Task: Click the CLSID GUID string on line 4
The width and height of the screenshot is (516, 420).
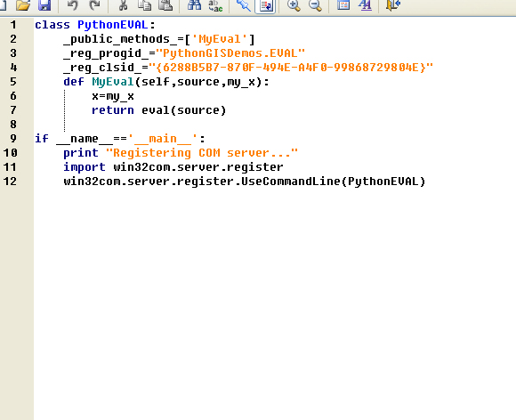Action: click(x=291, y=68)
